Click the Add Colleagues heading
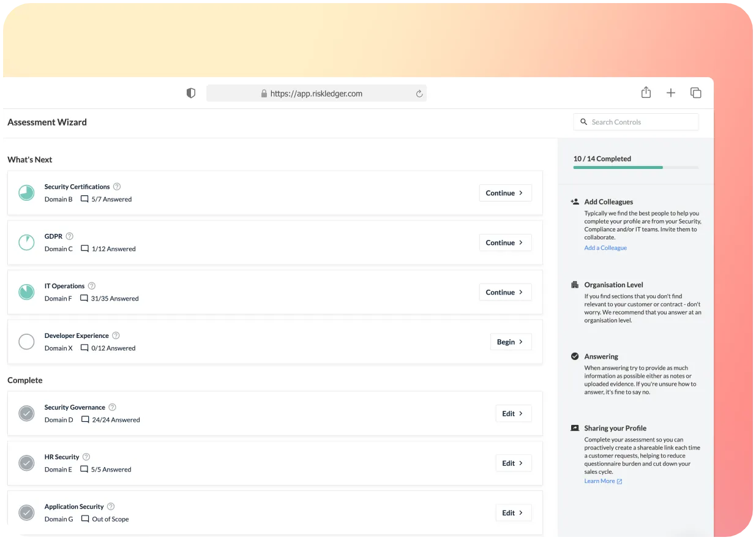The image size is (756, 540). [608, 201]
